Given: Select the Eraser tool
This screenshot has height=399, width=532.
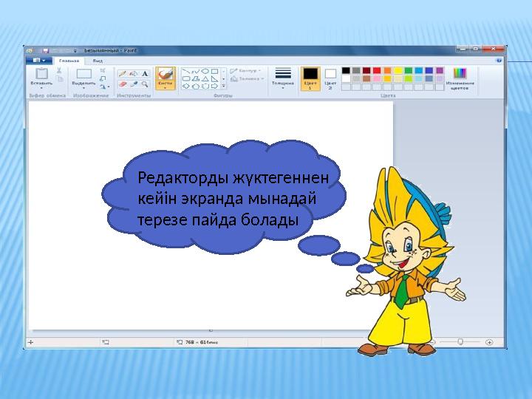Looking at the screenshot, I should [123, 83].
